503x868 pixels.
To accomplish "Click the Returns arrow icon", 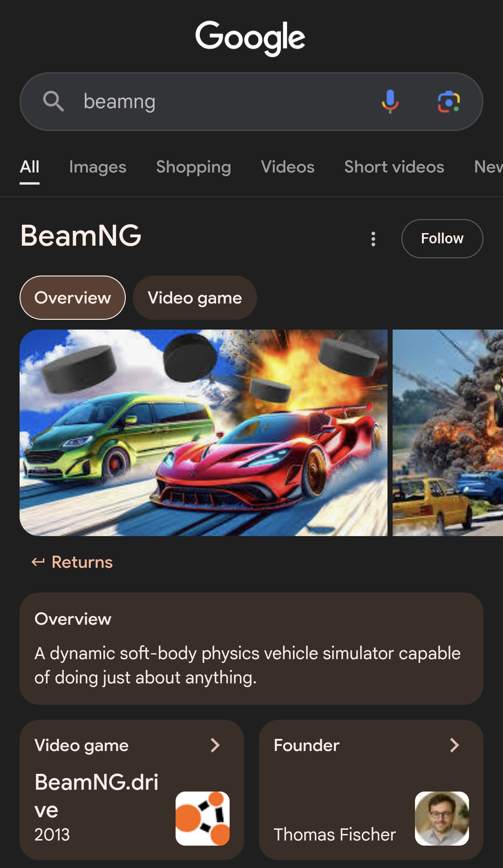I will 38,562.
